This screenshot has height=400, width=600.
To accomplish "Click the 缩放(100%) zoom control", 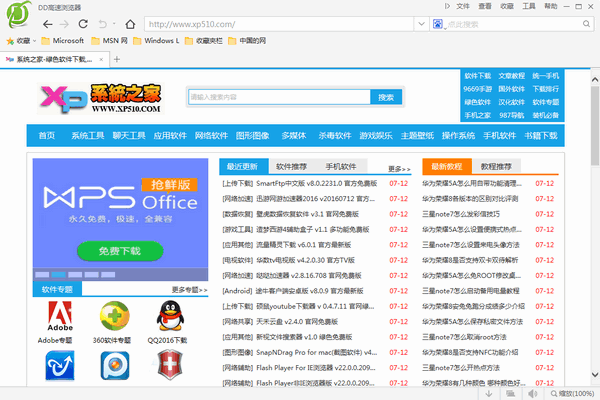I will tap(572, 393).
